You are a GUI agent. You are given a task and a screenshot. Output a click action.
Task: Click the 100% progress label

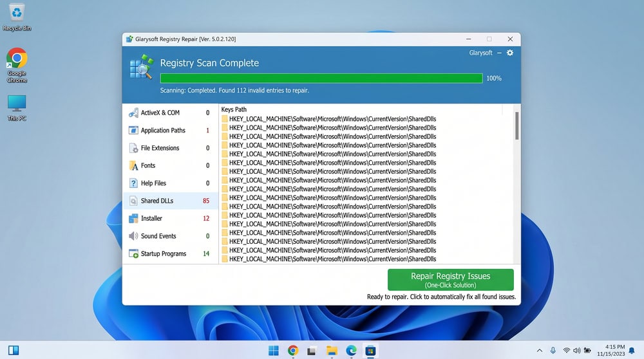point(494,78)
